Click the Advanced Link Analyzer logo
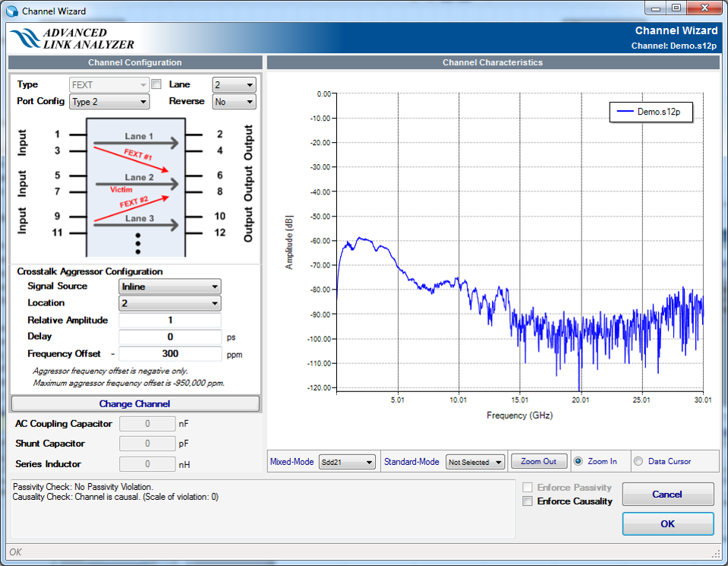This screenshot has width=728, height=566. click(73, 39)
